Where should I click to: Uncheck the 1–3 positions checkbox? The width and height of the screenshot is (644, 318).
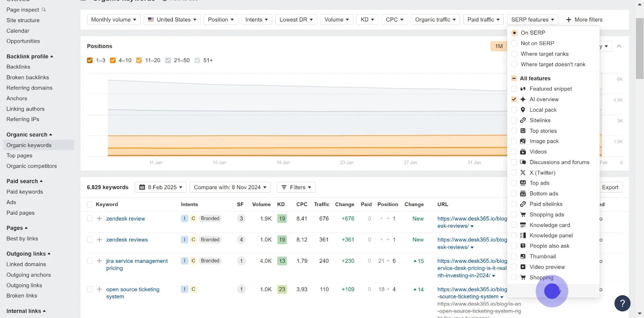point(90,60)
